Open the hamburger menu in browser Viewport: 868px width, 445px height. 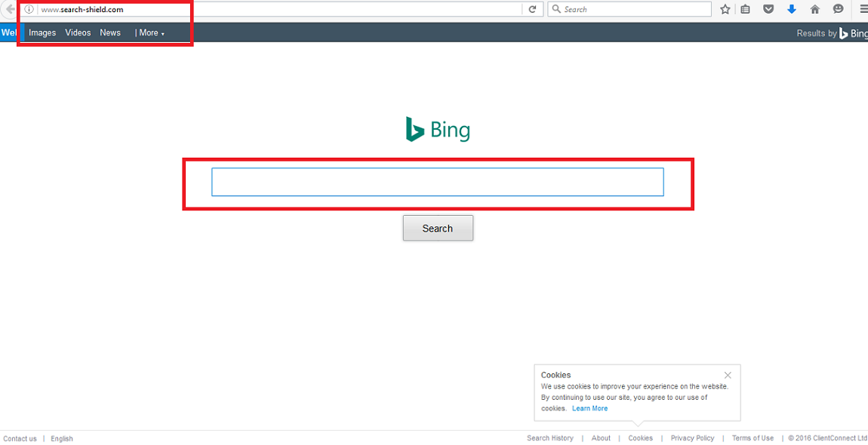pos(862,10)
